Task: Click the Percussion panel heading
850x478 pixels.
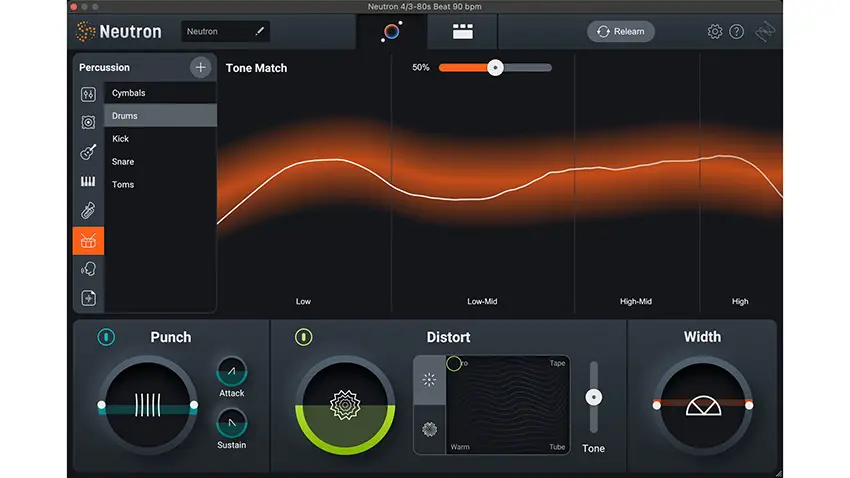Action: pos(104,68)
